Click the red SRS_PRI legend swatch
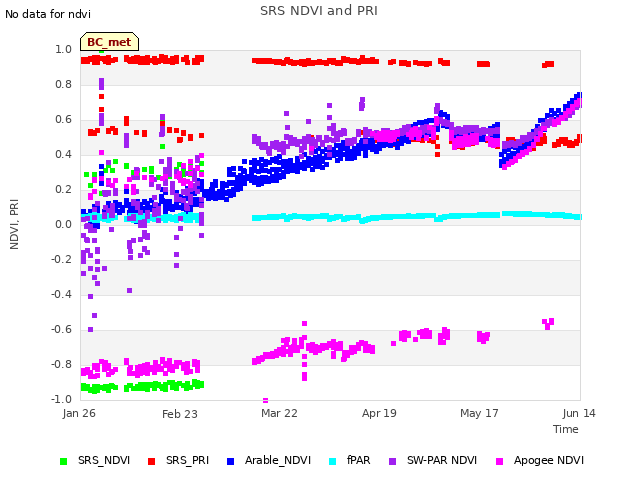Image resolution: width=640 pixels, height=480 pixels. point(151,462)
